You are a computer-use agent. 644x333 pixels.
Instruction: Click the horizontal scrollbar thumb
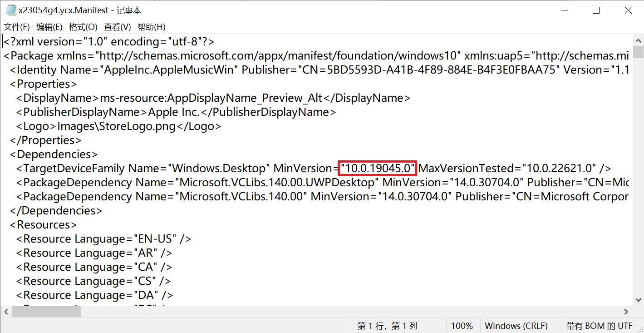click(x=47, y=312)
